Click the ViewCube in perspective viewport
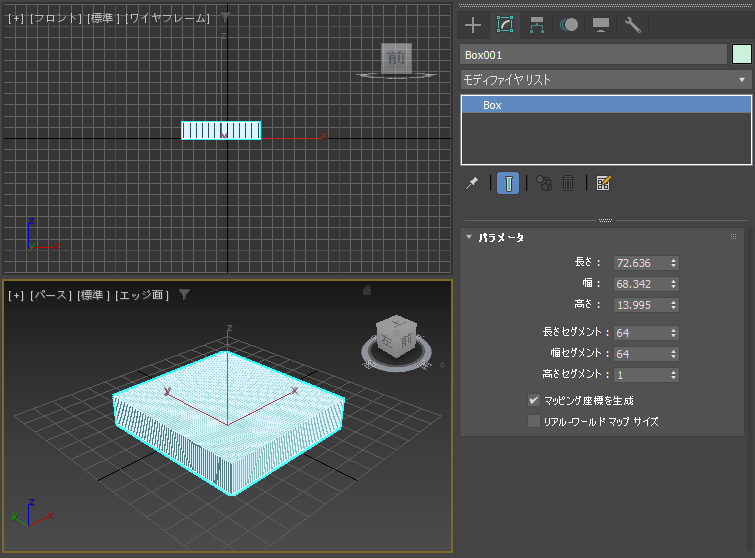Screen dimensions: 755x558 396,336
